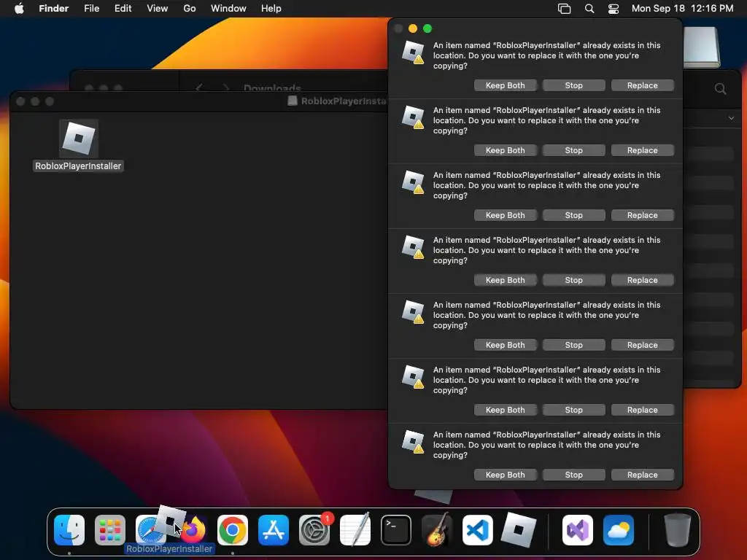The width and height of the screenshot is (747, 560).
Task: Open GarageBand from the Dock
Action: pos(437,529)
